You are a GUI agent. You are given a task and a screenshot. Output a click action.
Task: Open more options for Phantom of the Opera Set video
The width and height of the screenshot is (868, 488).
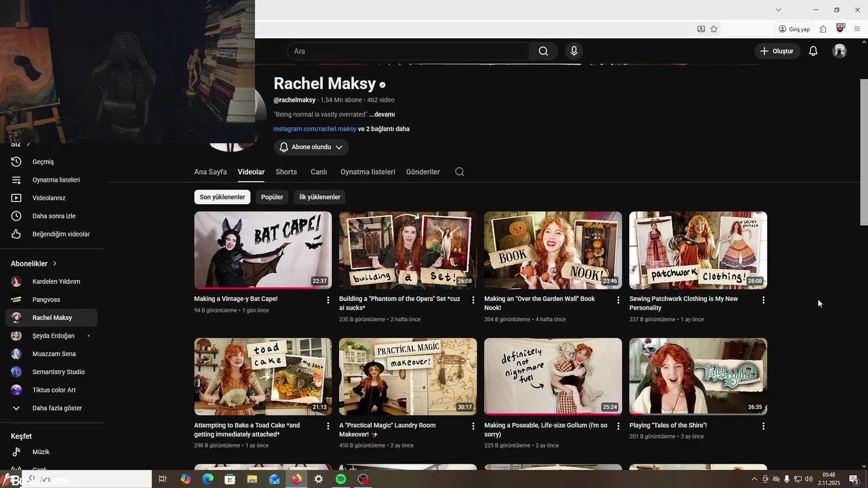473,300
